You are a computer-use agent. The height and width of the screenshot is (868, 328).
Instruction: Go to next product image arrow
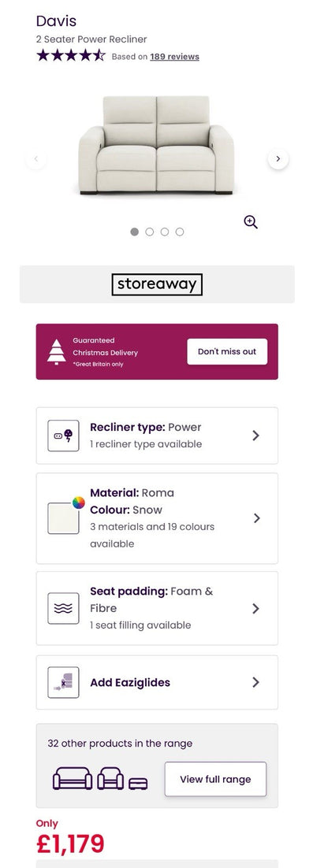click(x=278, y=159)
